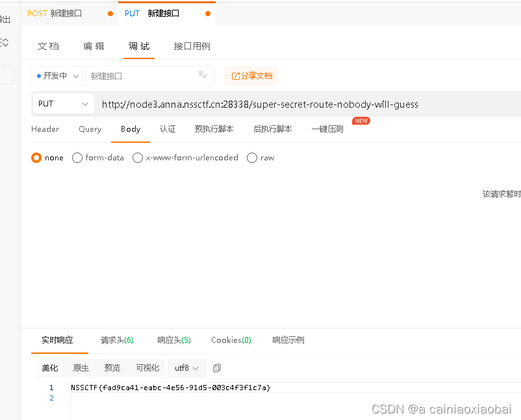Switch response view to 预览
521x420 pixels.
(x=112, y=368)
